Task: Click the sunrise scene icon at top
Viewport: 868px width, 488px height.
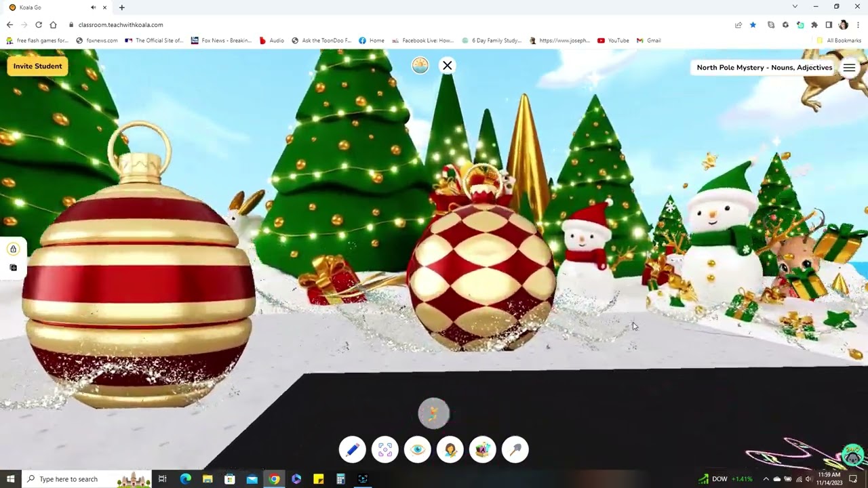Action: click(x=420, y=66)
